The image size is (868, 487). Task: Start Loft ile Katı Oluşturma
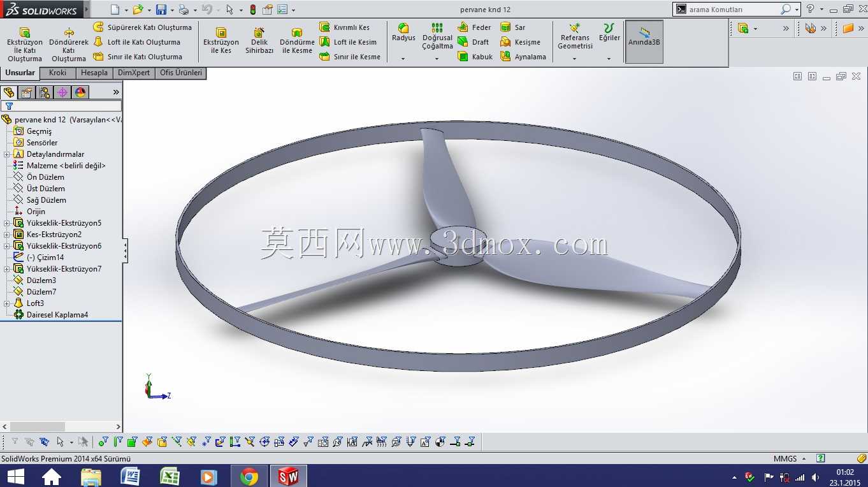click(x=136, y=42)
